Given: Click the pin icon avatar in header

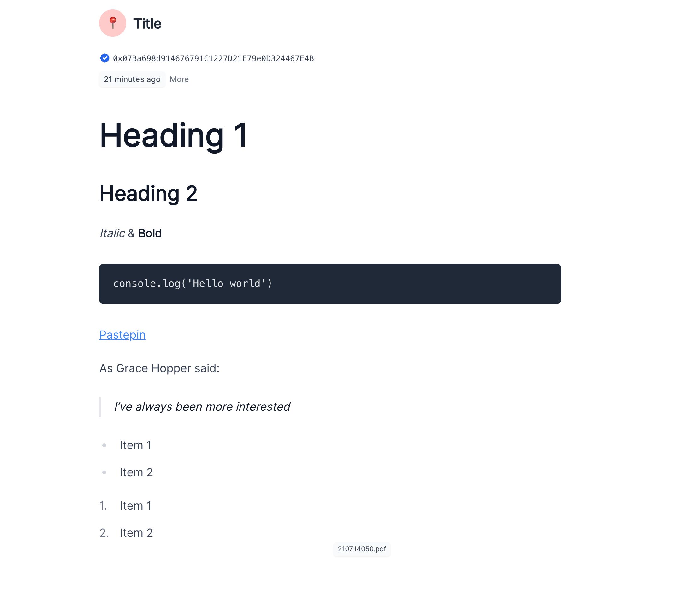Looking at the screenshot, I should point(112,23).
